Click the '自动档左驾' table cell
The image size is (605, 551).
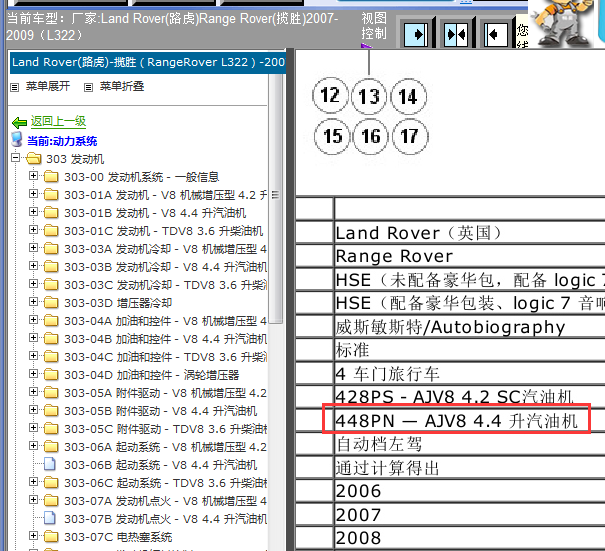point(470,444)
